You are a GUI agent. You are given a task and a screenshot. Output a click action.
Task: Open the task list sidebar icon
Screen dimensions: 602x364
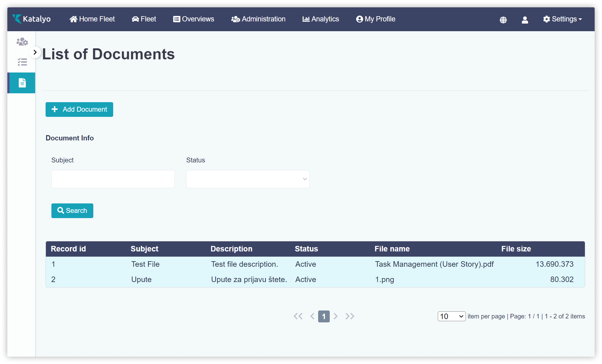tap(22, 62)
